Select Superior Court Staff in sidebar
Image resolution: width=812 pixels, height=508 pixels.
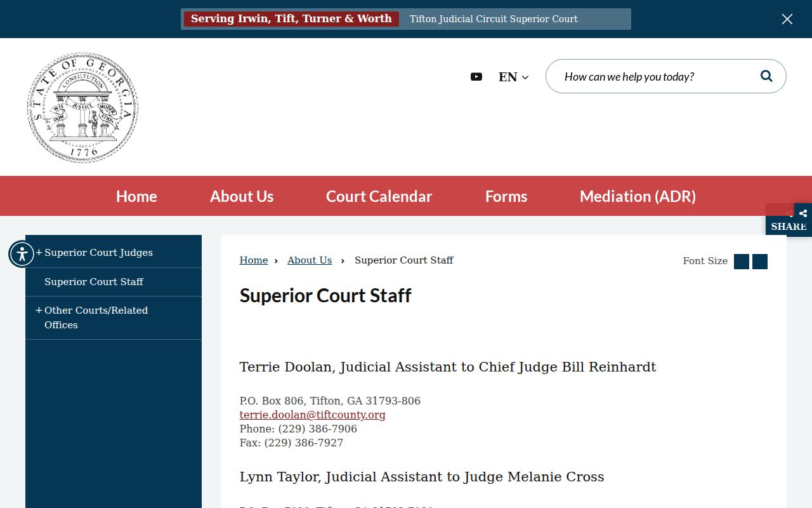point(94,282)
